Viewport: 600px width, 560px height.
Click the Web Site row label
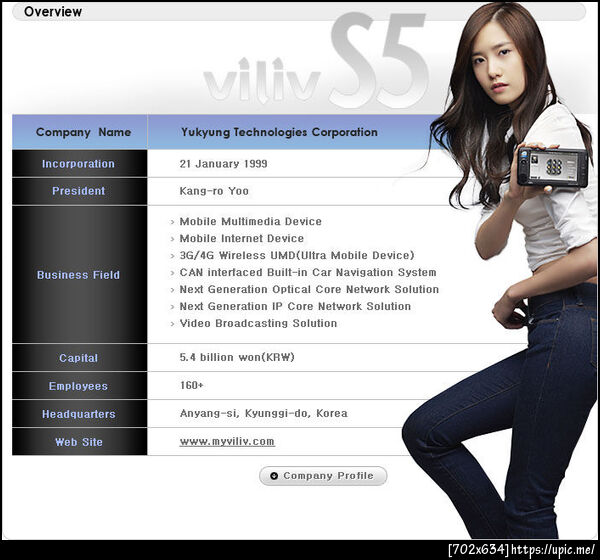(x=78, y=442)
